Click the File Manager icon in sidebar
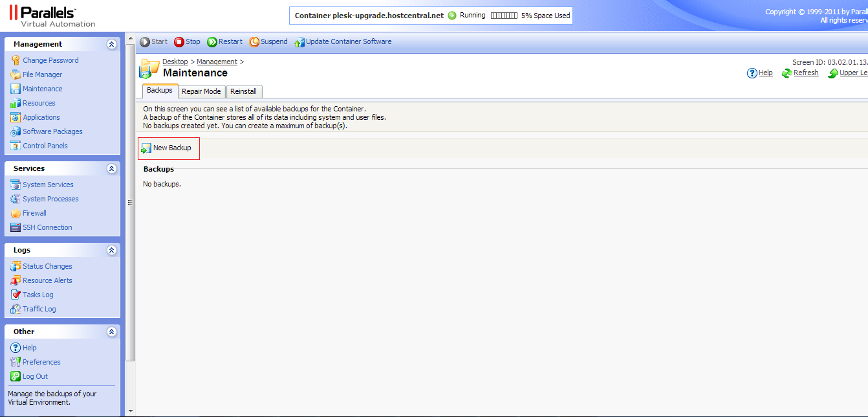This screenshot has width=868, height=417. (16, 74)
